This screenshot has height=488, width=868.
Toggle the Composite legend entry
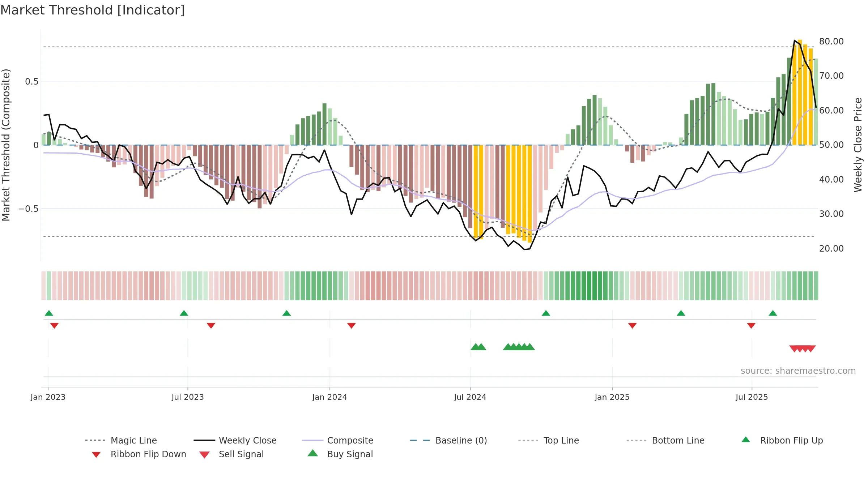pos(338,440)
